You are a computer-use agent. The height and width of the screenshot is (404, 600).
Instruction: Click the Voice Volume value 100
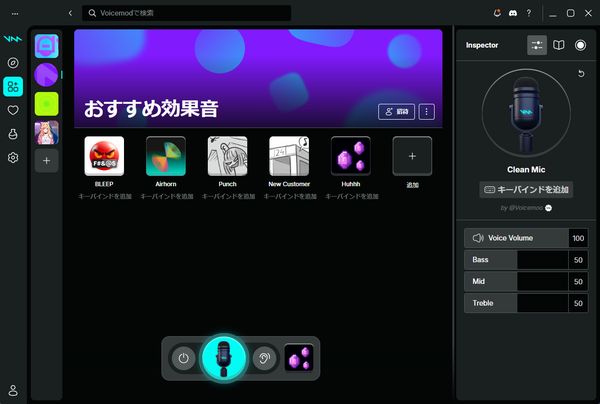(578, 238)
